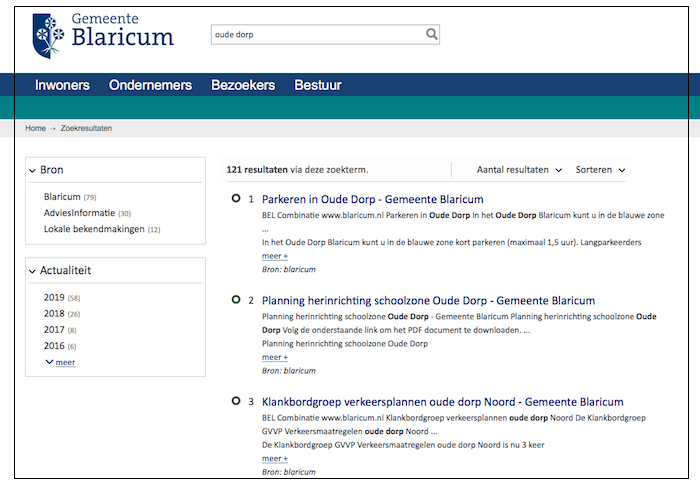Click the circle bullet beside result 2

click(236, 300)
